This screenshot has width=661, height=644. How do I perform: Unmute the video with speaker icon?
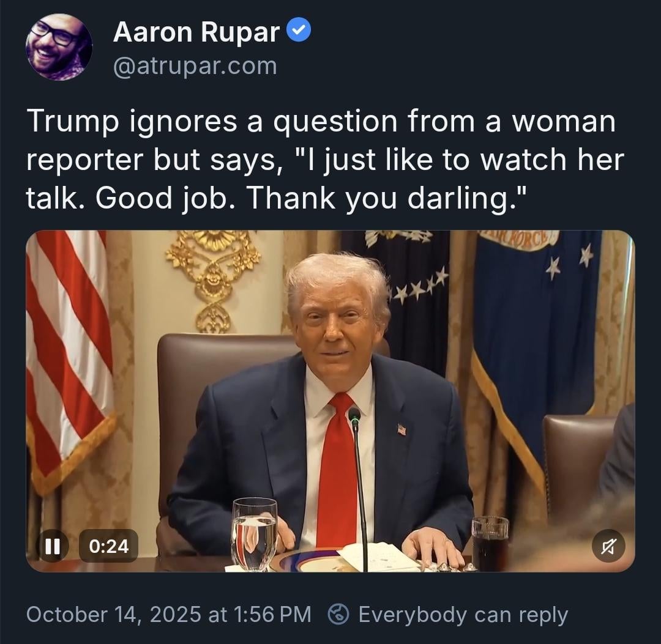608,546
